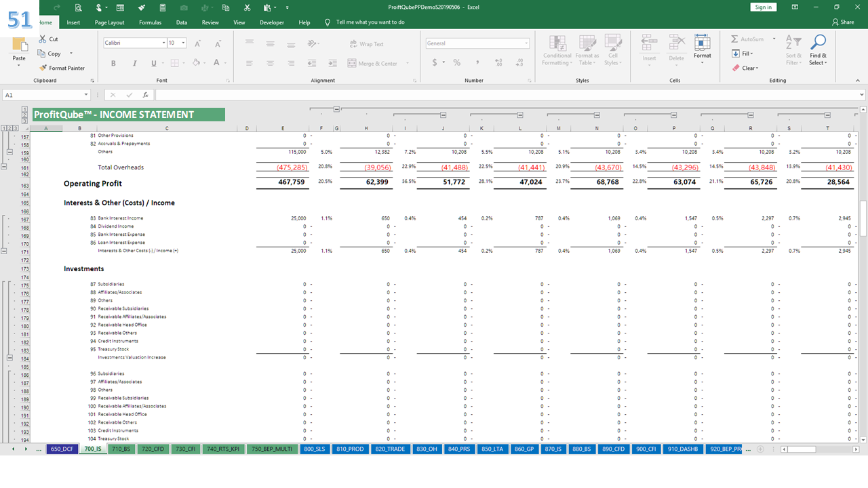Open the Formulas ribbon tab
This screenshot has height=488, width=868.
pos(150,22)
